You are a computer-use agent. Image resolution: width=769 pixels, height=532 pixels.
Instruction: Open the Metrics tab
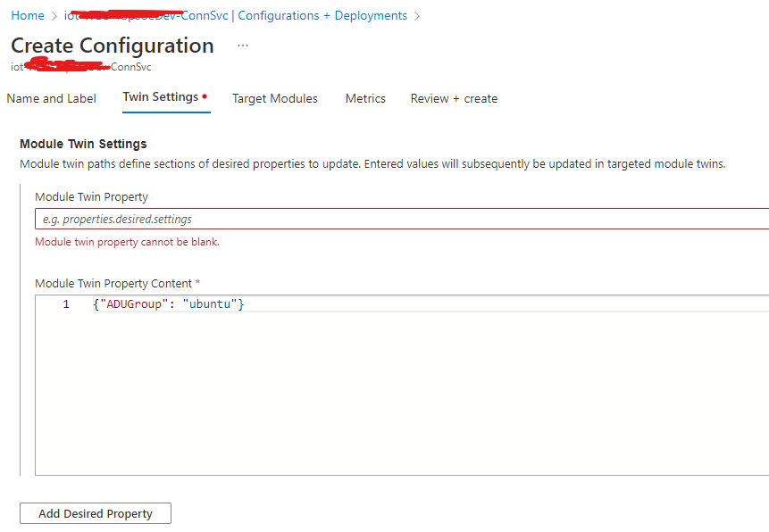click(x=365, y=98)
